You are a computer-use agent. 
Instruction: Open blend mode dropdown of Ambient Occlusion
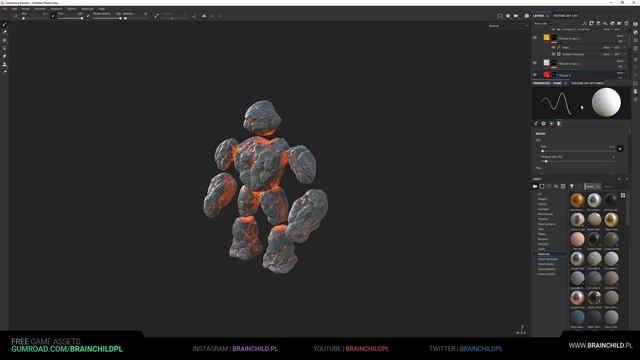pyautogui.click(x=607, y=54)
